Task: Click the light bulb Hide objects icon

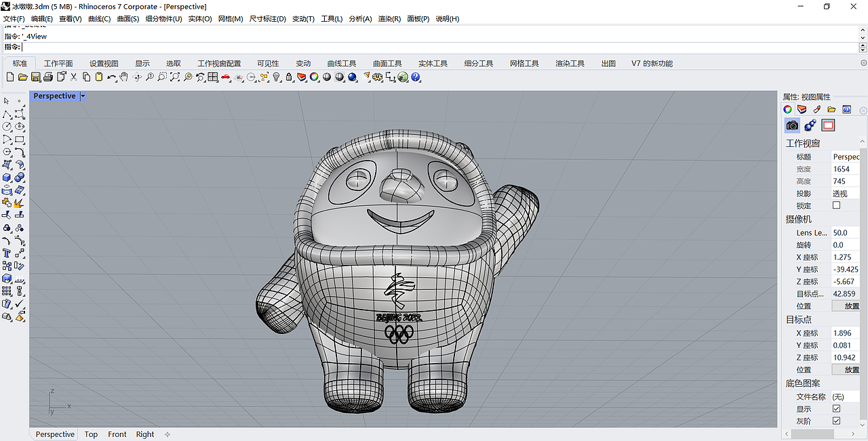Action: point(277,77)
